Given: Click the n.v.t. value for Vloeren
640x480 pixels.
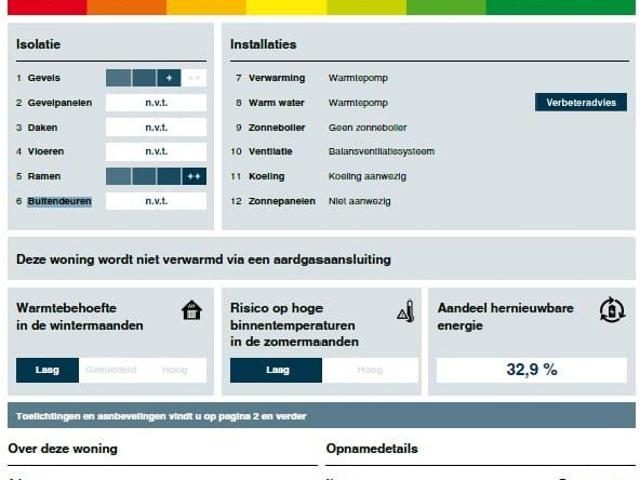Looking at the screenshot, I should 156,152.
